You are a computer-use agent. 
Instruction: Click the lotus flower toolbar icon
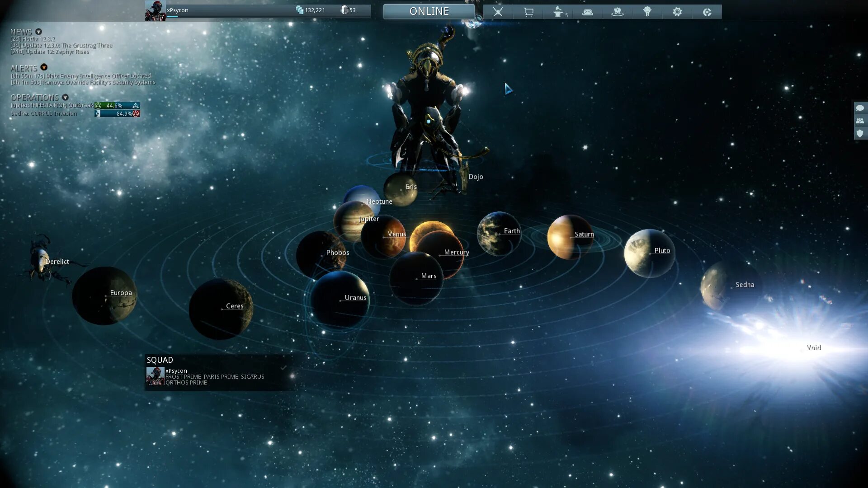[x=617, y=12]
